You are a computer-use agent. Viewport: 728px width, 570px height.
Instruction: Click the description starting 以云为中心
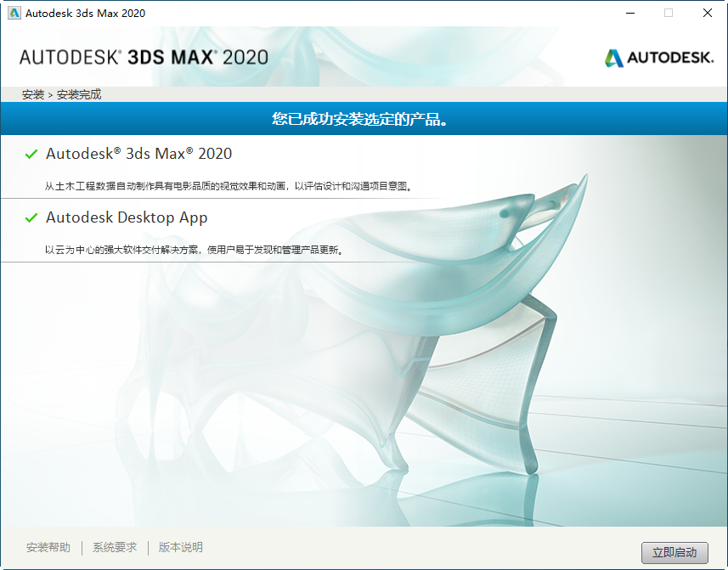194,250
